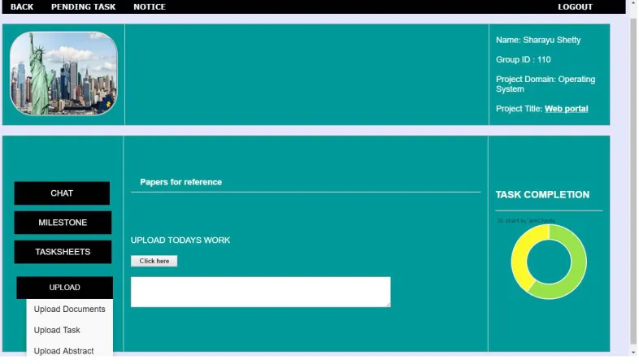
Task: Choose Upload Documents from the dropdown
Action: coord(69,309)
